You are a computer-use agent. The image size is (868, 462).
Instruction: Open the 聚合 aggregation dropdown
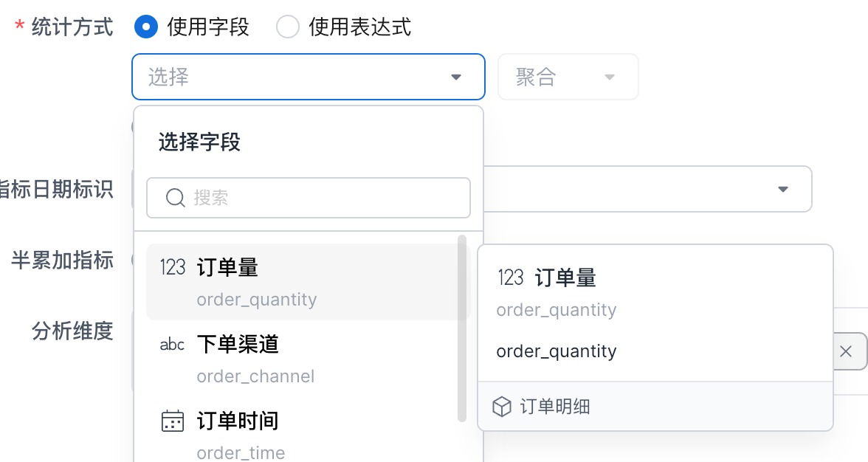[x=568, y=77]
